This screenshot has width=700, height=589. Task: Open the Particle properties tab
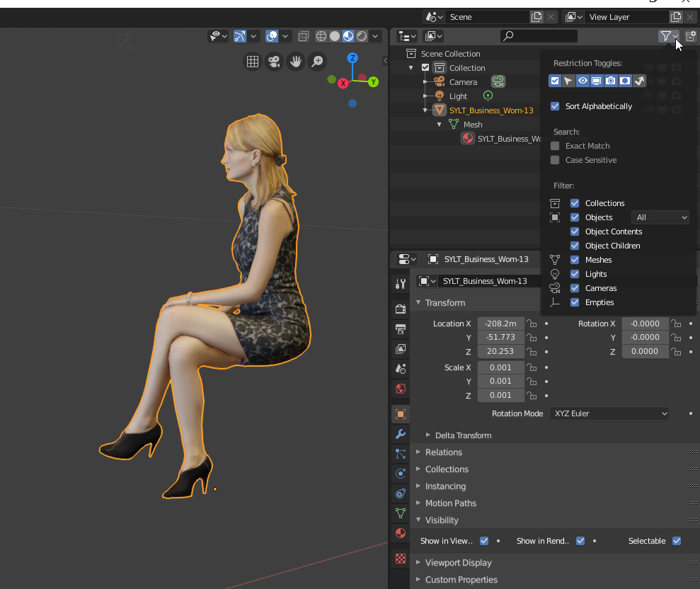point(400,454)
